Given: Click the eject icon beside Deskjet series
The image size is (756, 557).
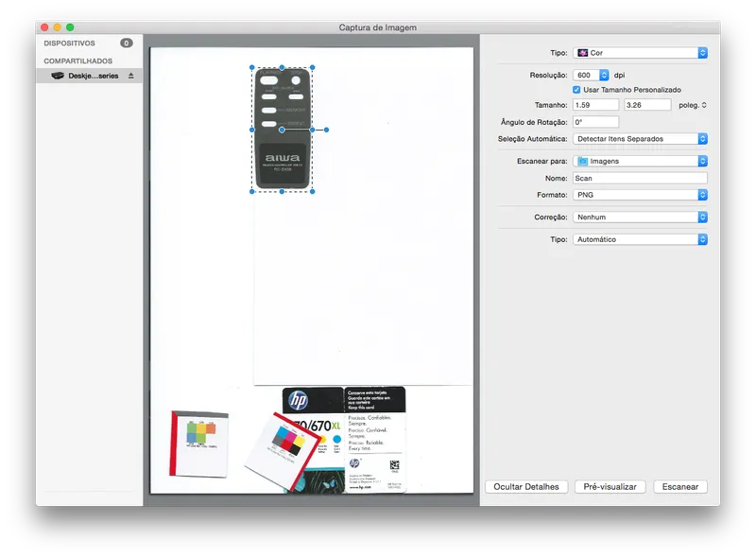Looking at the screenshot, I should pyautogui.click(x=131, y=76).
